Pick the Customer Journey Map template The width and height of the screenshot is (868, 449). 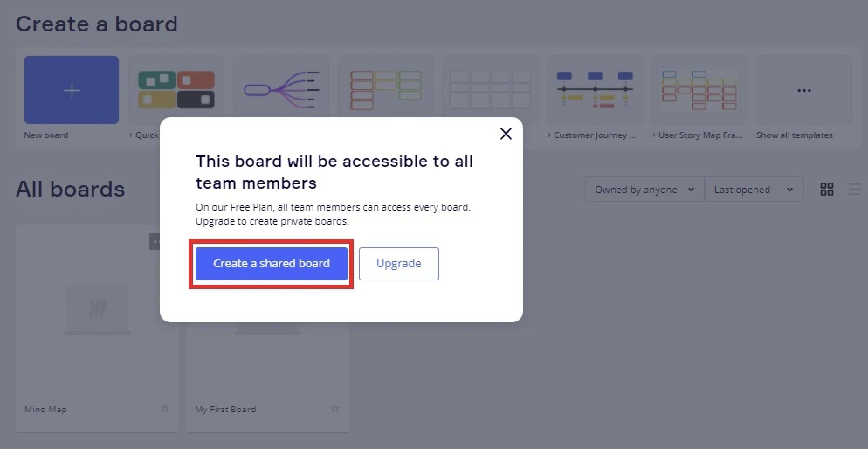pyautogui.click(x=595, y=89)
